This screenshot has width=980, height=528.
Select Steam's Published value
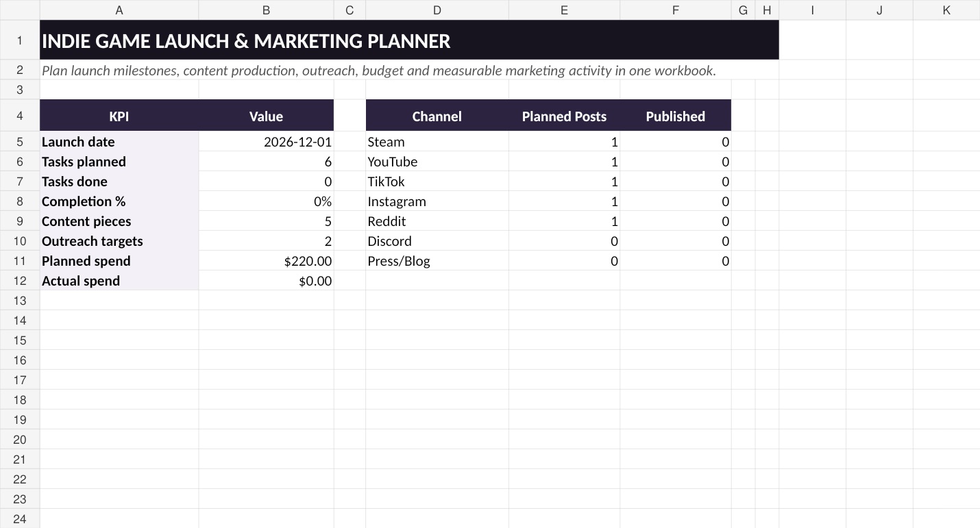tap(676, 142)
